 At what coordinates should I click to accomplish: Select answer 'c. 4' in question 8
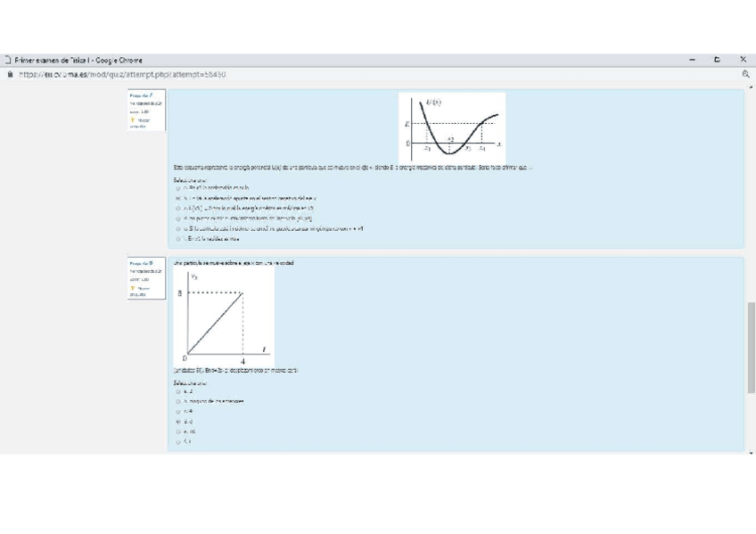(x=178, y=412)
